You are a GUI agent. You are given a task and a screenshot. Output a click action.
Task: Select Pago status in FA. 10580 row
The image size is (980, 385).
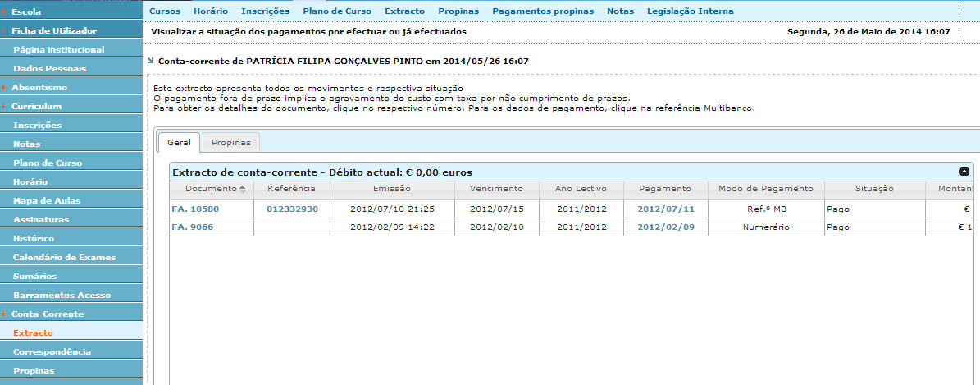[x=874, y=209]
